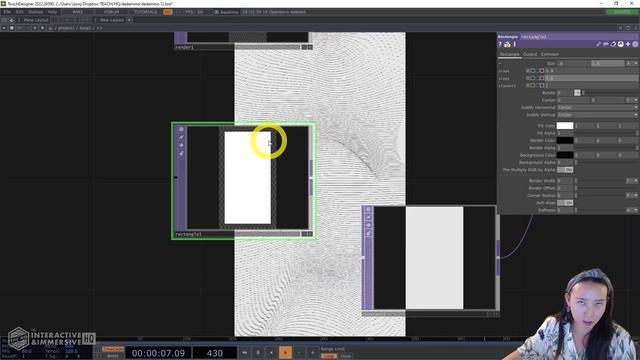
Task: Click the second Size value field
Action: pyautogui.click(x=608, y=63)
